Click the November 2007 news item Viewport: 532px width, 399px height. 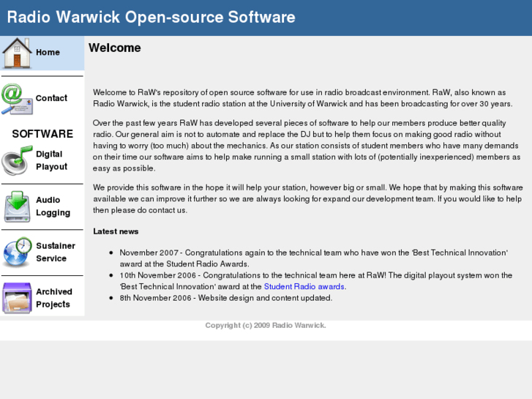313,258
